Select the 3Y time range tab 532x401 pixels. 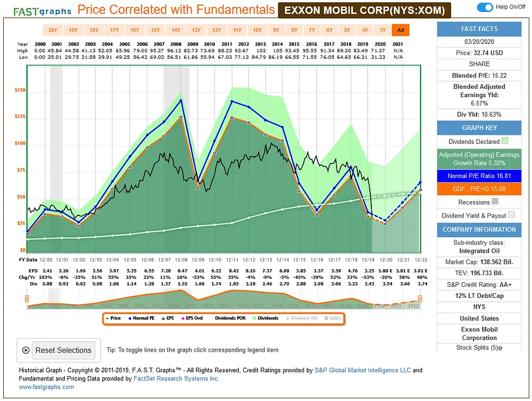383,30
